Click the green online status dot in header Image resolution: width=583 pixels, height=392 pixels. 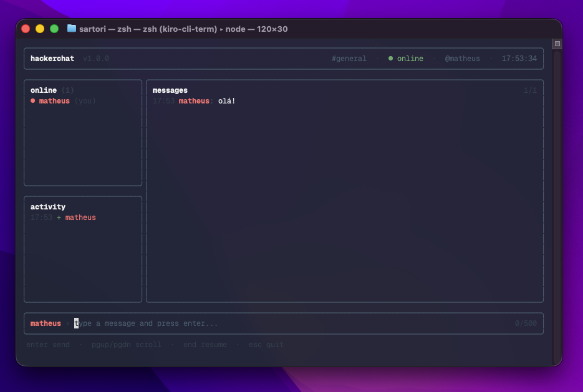[390, 59]
